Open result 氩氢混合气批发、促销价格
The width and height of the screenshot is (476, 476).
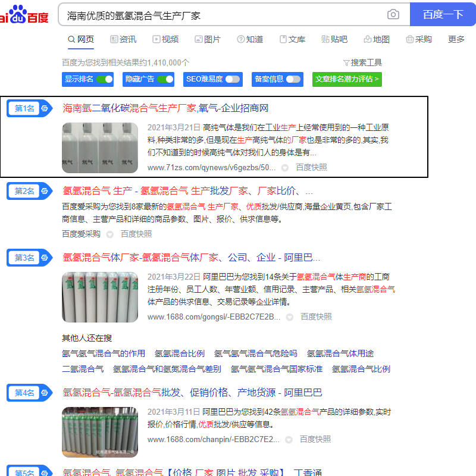tap(192, 393)
